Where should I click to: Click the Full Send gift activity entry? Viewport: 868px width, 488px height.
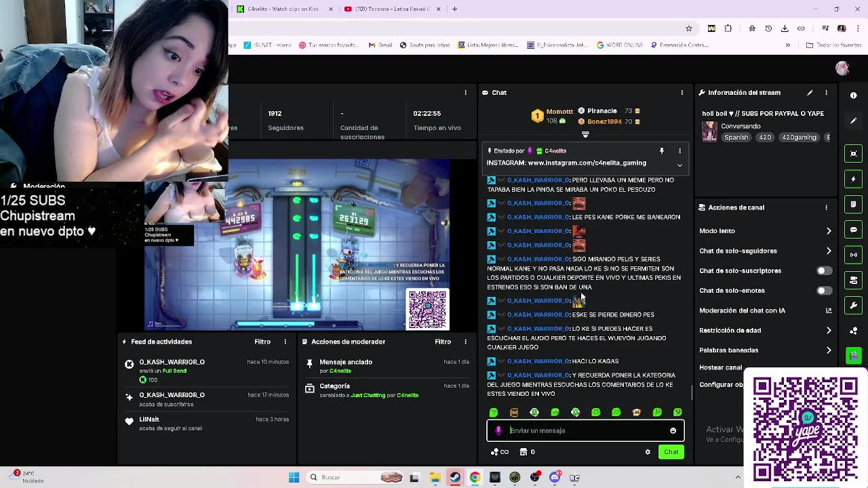pyautogui.click(x=207, y=371)
